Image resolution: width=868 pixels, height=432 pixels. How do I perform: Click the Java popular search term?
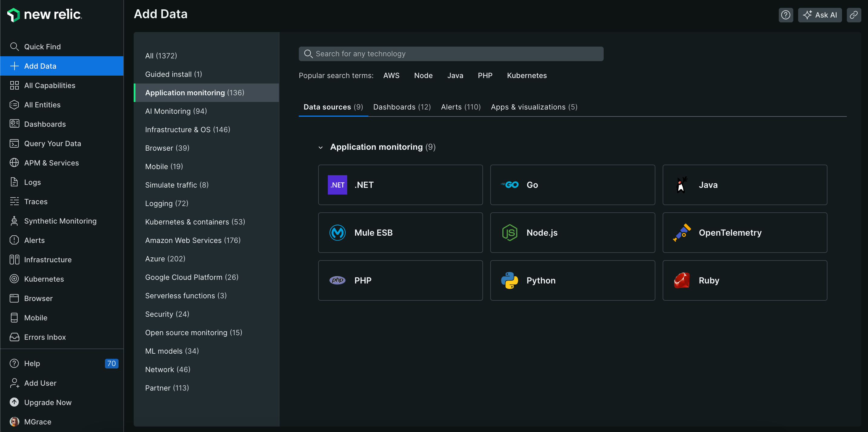click(455, 76)
